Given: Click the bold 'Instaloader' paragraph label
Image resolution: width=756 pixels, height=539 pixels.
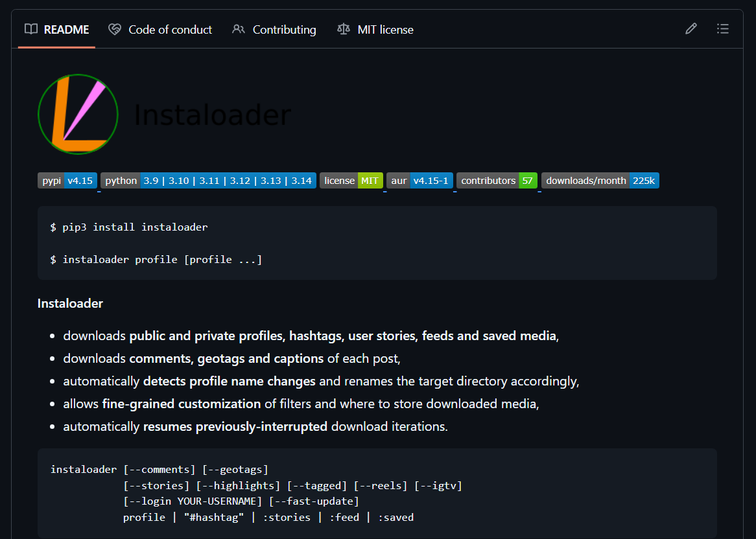Looking at the screenshot, I should point(71,303).
